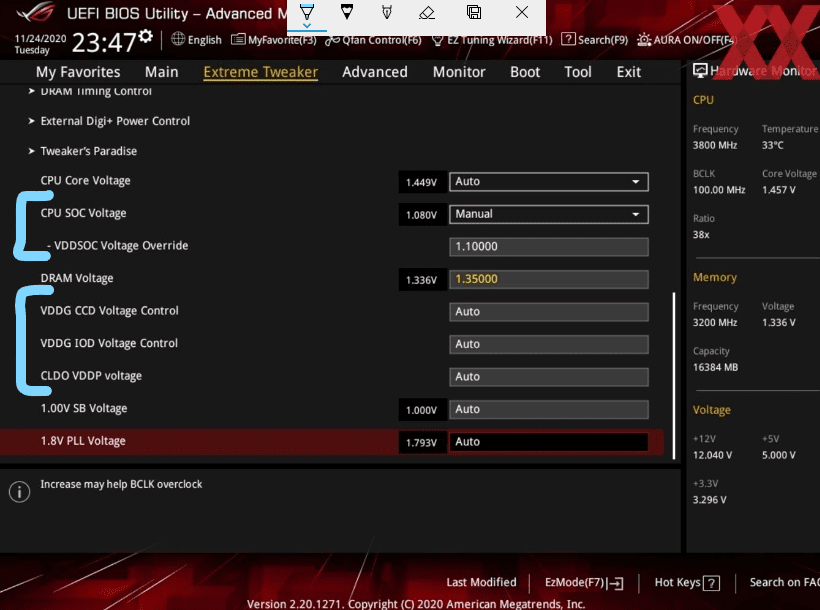
Task: Click the 1.336V DRAM voltage reading
Action: 422,280
